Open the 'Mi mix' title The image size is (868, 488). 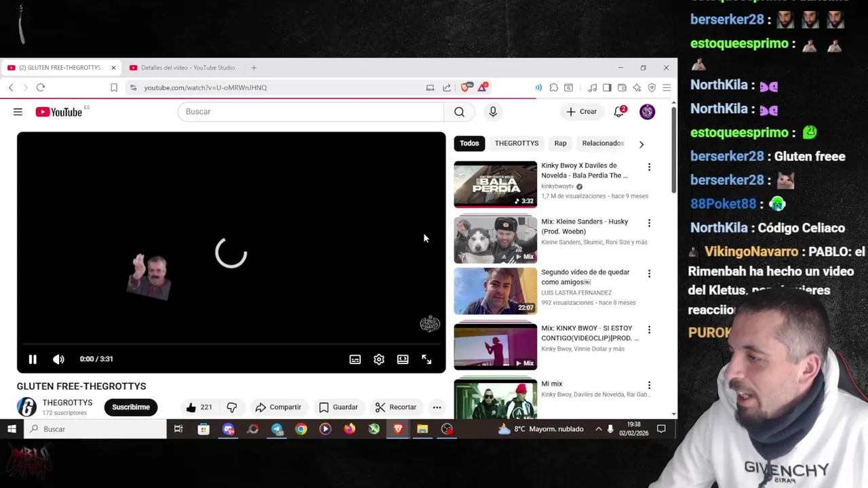pyautogui.click(x=551, y=384)
